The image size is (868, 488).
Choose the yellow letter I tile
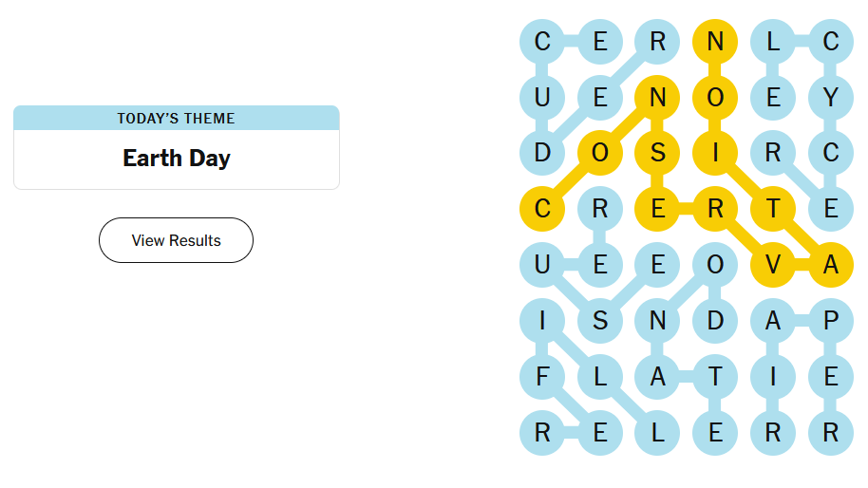tap(715, 153)
